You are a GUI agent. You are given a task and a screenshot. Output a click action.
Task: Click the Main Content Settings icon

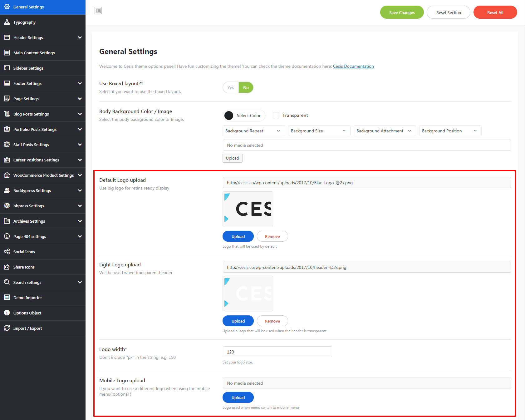[7, 53]
